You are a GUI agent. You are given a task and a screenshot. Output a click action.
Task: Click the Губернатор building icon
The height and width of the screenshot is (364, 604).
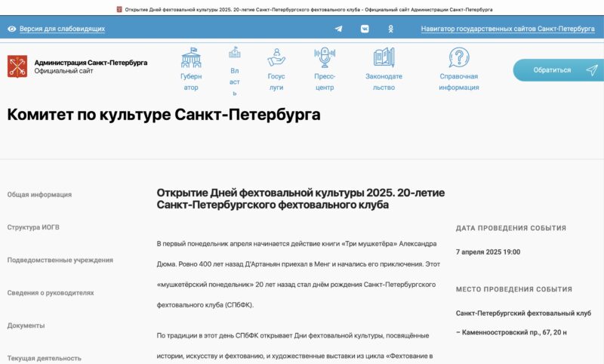pyautogui.click(x=191, y=57)
